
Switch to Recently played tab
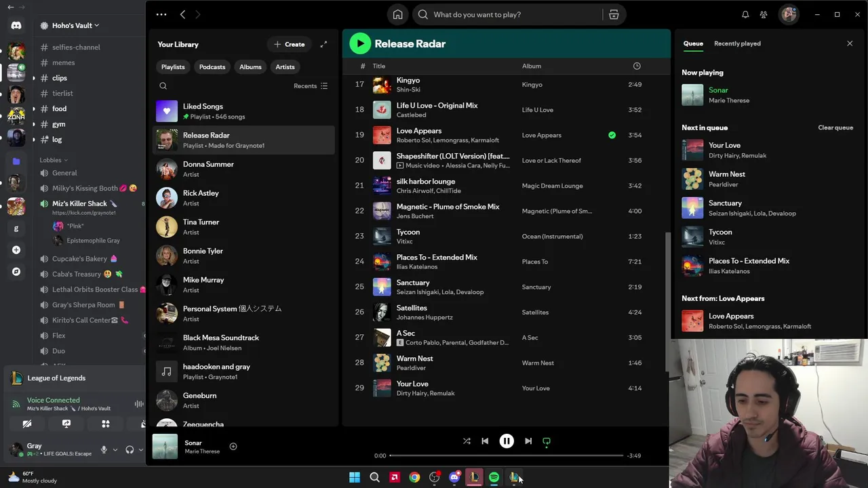point(737,43)
